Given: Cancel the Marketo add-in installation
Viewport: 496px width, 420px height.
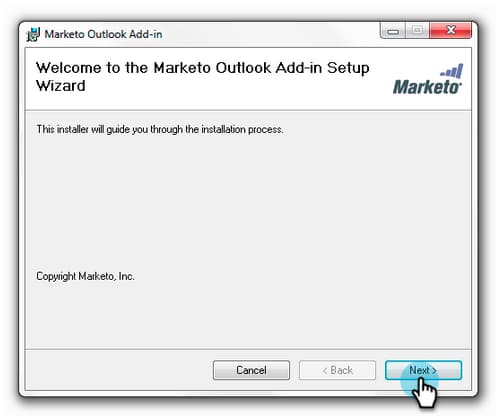Looking at the screenshot, I should coord(251,370).
